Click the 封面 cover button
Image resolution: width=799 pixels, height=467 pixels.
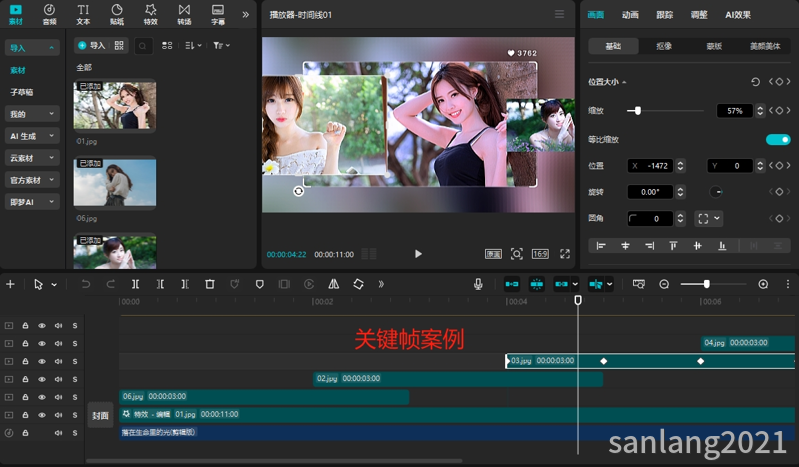point(100,416)
